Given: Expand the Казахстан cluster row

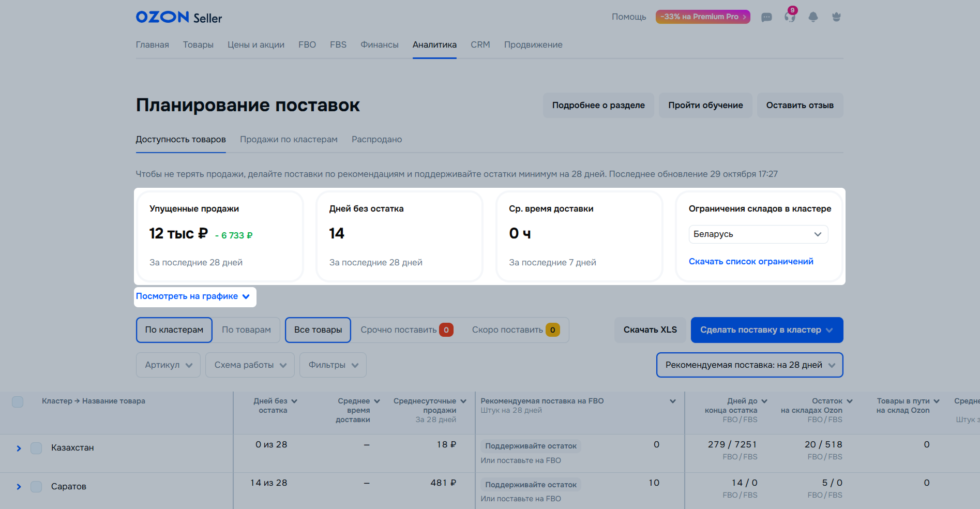Looking at the screenshot, I should click(x=19, y=448).
